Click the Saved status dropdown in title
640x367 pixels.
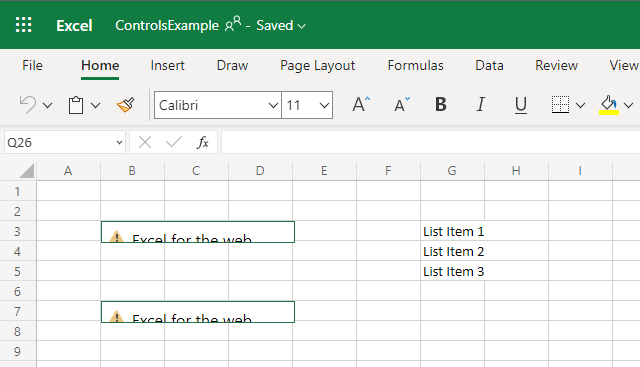click(281, 25)
